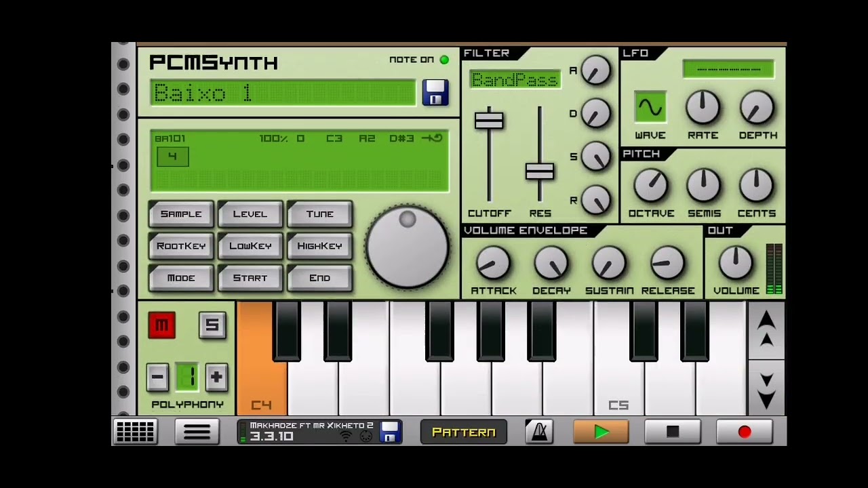Image resolution: width=868 pixels, height=488 pixels.
Task: Click the filter envelope A knob
Action: pyautogui.click(x=595, y=70)
